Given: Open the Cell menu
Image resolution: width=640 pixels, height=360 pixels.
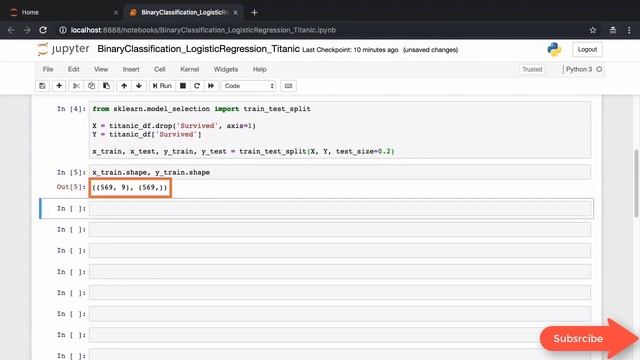Looking at the screenshot, I should 160,69.
